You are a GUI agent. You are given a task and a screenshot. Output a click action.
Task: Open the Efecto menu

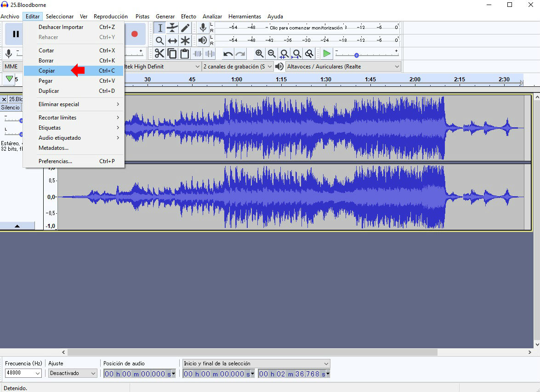[x=188, y=17]
